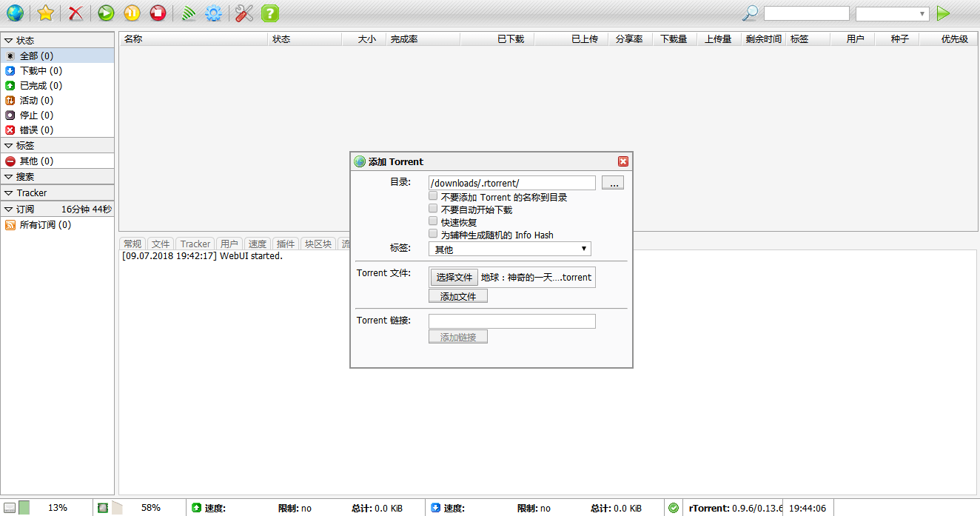
Task: Click the Torrent 链接 input field
Action: [x=512, y=321]
